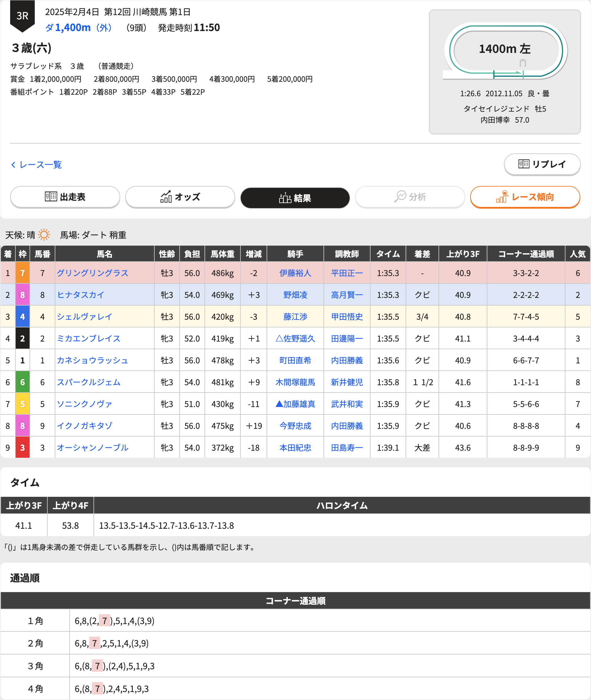Open the 分析 tab
The height and width of the screenshot is (700, 591).
pos(410,197)
